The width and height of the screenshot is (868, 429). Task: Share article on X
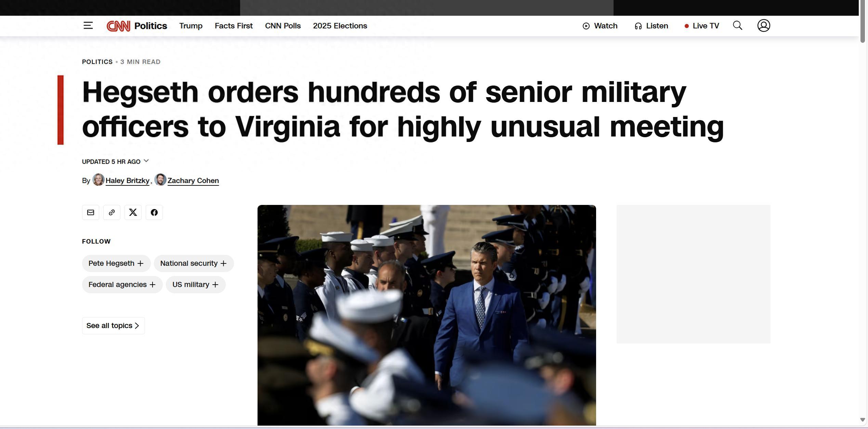point(133,212)
